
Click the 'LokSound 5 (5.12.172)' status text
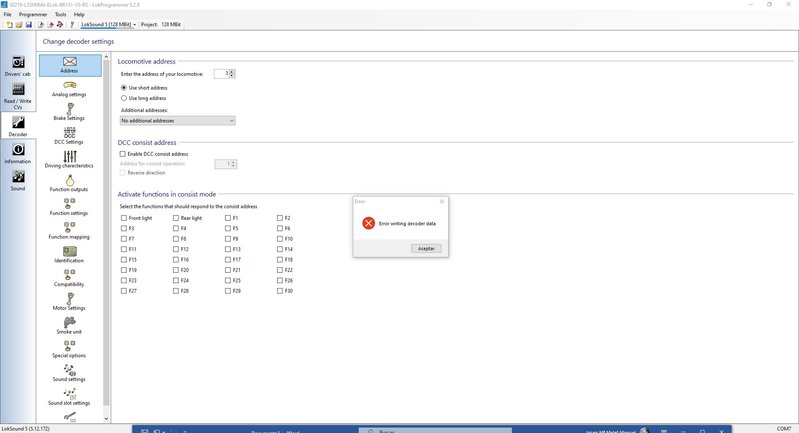[x=25, y=429]
